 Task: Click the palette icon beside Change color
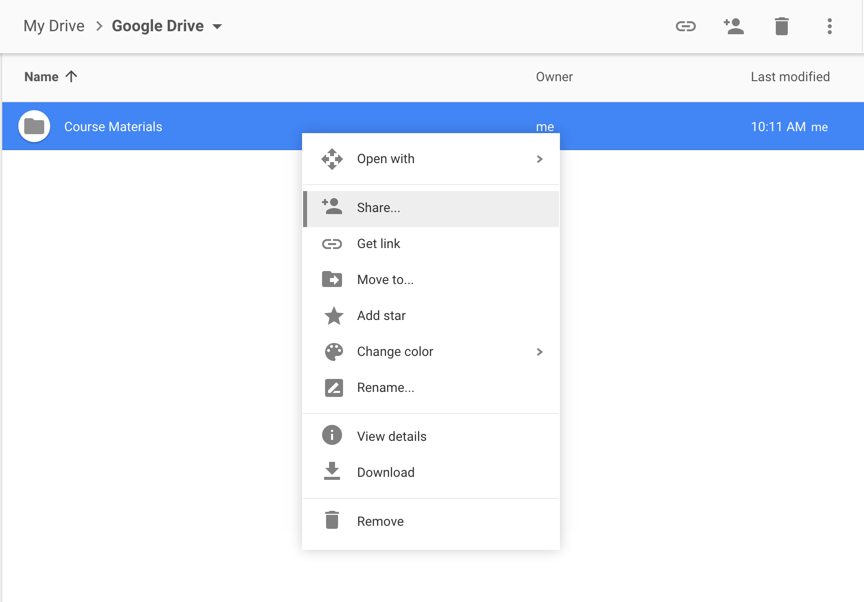point(333,351)
